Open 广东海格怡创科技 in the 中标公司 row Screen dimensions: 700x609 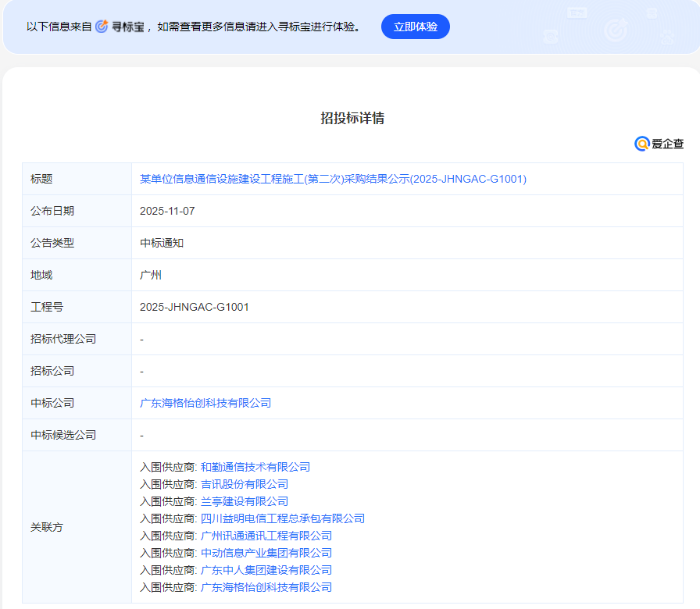click(x=205, y=403)
